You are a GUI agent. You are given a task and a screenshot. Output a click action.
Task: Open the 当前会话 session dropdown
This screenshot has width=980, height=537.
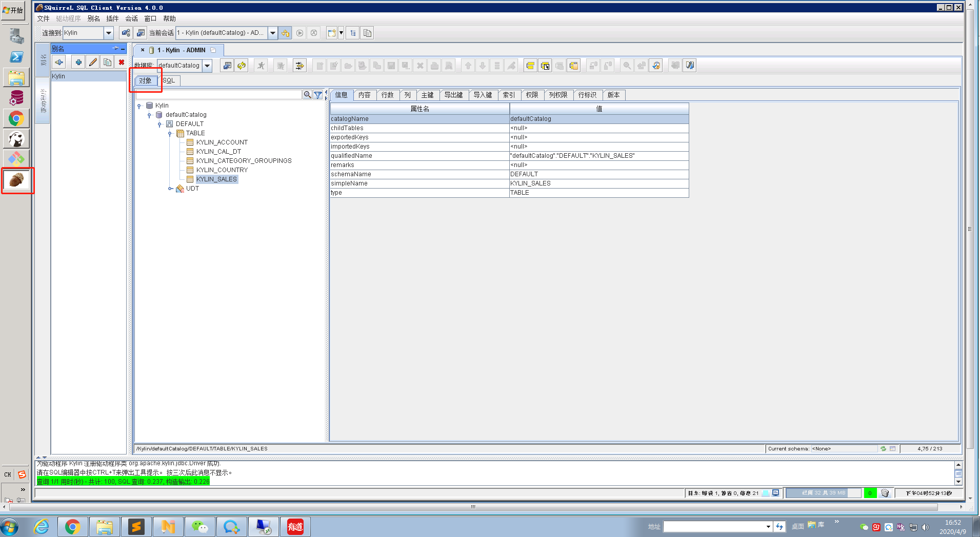tap(273, 33)
